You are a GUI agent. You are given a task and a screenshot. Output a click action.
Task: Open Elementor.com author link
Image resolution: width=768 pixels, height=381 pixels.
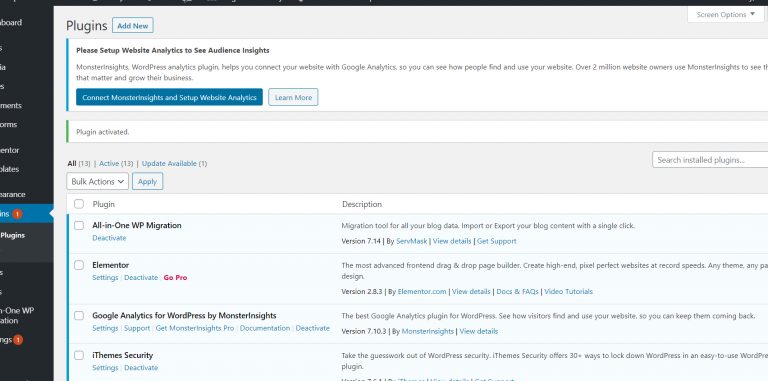(x=422, y=291)
